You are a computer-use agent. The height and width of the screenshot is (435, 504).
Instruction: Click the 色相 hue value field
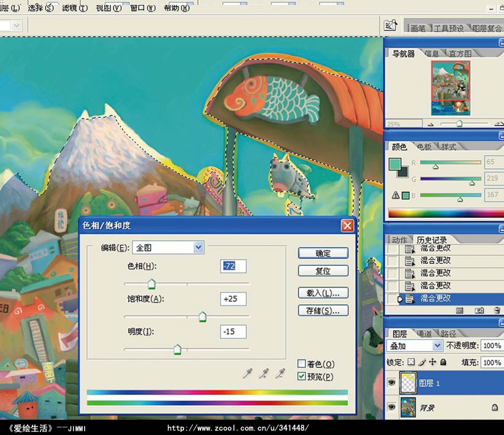(233, 266)
